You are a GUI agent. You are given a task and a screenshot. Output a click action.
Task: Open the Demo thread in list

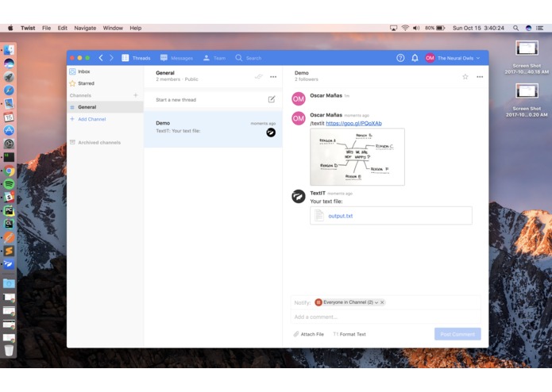(213, 129)
